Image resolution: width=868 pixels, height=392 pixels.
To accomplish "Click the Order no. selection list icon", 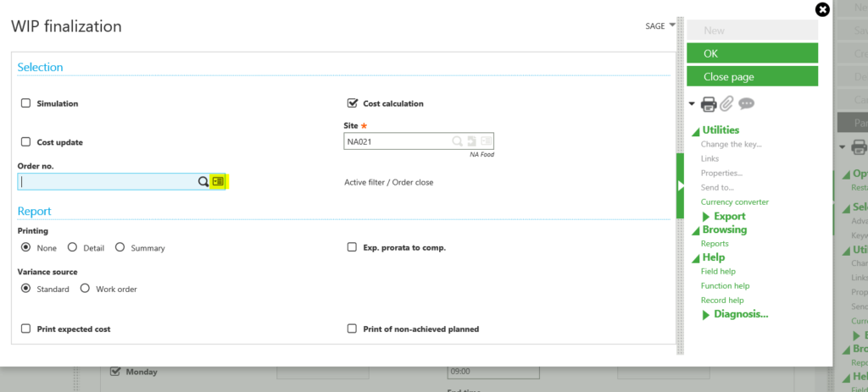I will coord(219,181).
